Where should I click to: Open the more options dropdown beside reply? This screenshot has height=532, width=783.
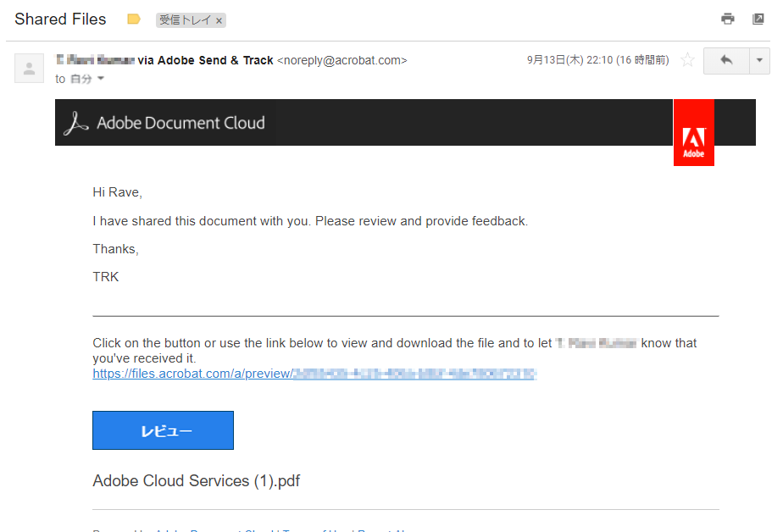[x=759, y=60]
